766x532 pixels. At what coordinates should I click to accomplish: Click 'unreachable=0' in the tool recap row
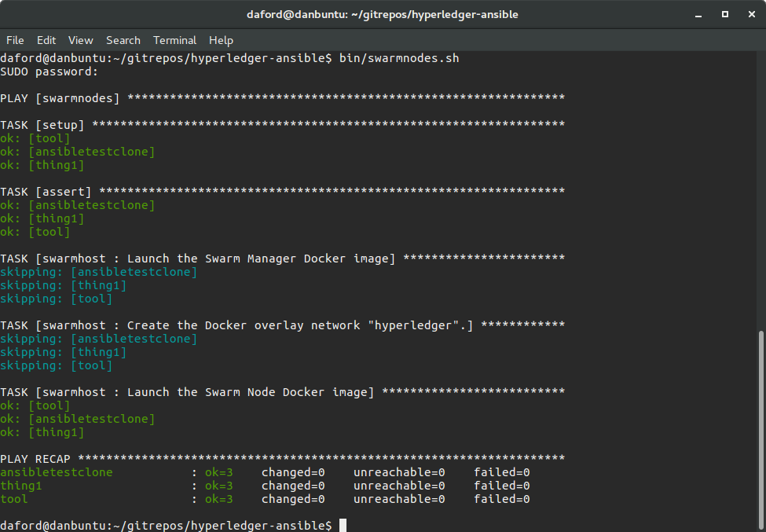pyautogui.click(x=399, y=499)
